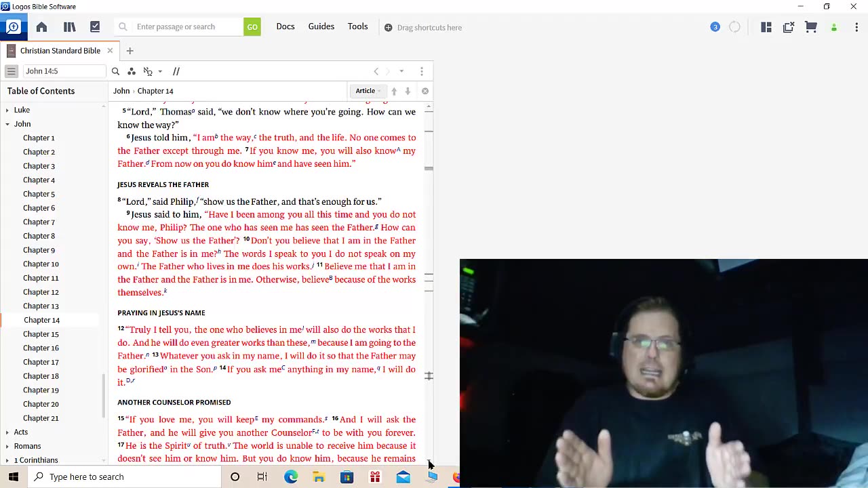Close the Christian Standard Bible tab
Screen dimensions: 868x488
coord(110,51)
